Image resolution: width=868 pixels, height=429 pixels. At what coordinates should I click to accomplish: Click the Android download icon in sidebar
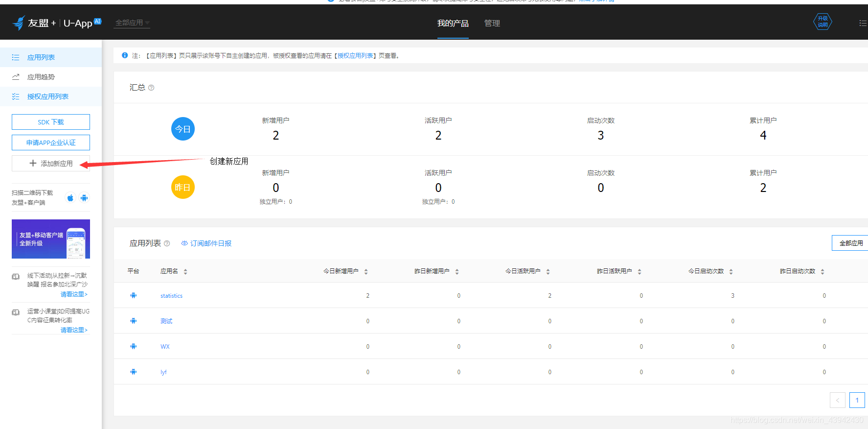pos(84,198)
